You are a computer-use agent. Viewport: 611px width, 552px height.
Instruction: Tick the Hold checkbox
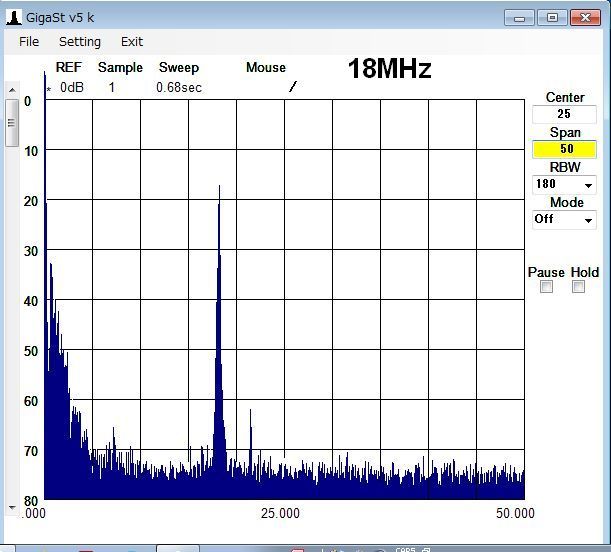(x=578, y=287)
